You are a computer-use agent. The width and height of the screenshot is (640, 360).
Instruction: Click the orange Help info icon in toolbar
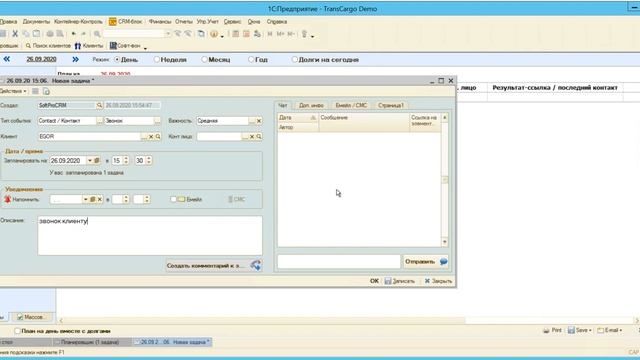(x=214, y=34)
